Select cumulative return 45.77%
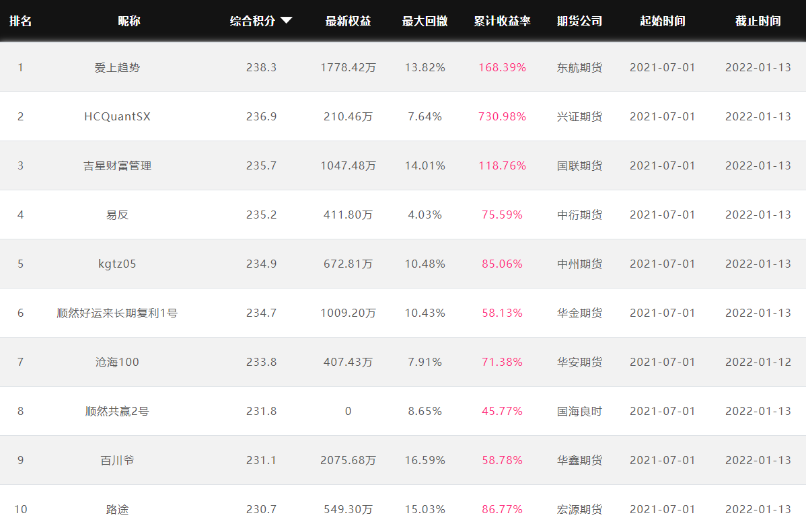Image resolution: width=806 pixels, height=532 pixels. pyautogui.click(x=502, y=411)
